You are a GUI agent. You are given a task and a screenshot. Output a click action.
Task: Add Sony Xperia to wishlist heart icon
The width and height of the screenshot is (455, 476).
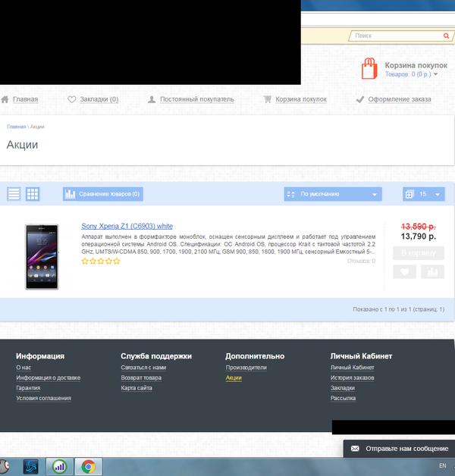click(404, 272)
